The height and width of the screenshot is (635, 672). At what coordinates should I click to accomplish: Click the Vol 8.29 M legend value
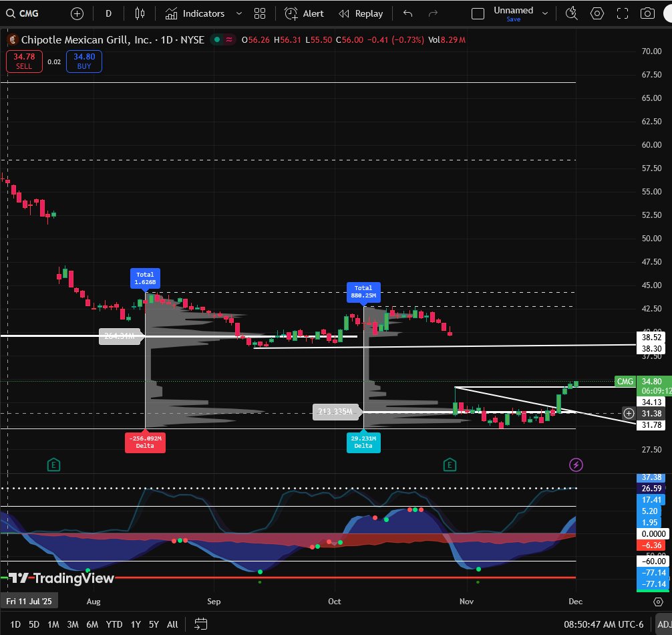click(447, 40)
